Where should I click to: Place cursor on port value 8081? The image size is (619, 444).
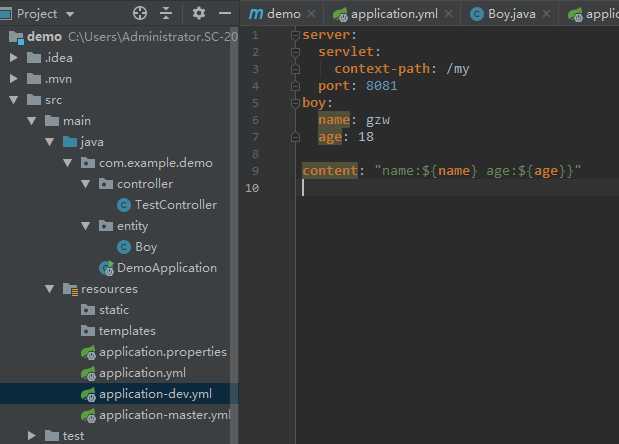(x=381, y=86)
